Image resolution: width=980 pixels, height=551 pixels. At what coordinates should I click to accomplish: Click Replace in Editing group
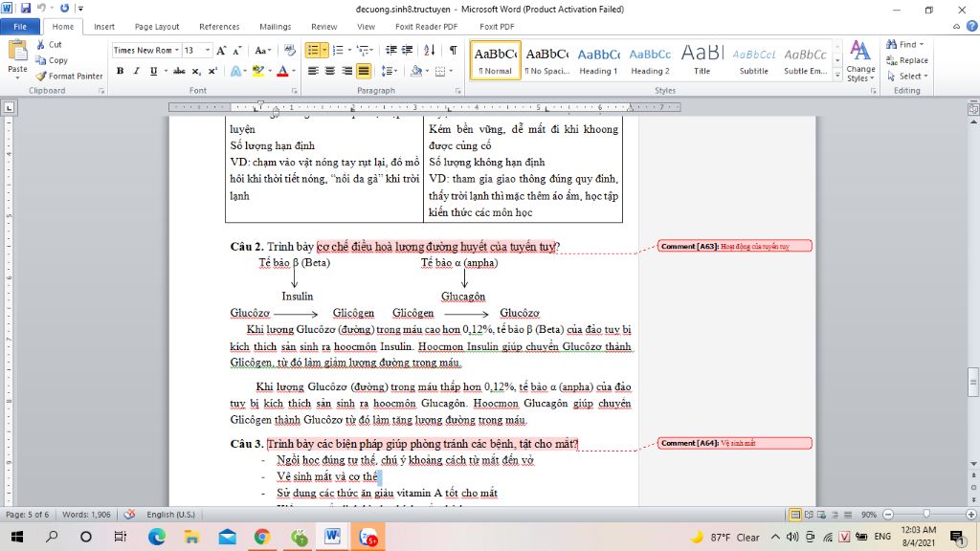(x=907, y=60)
